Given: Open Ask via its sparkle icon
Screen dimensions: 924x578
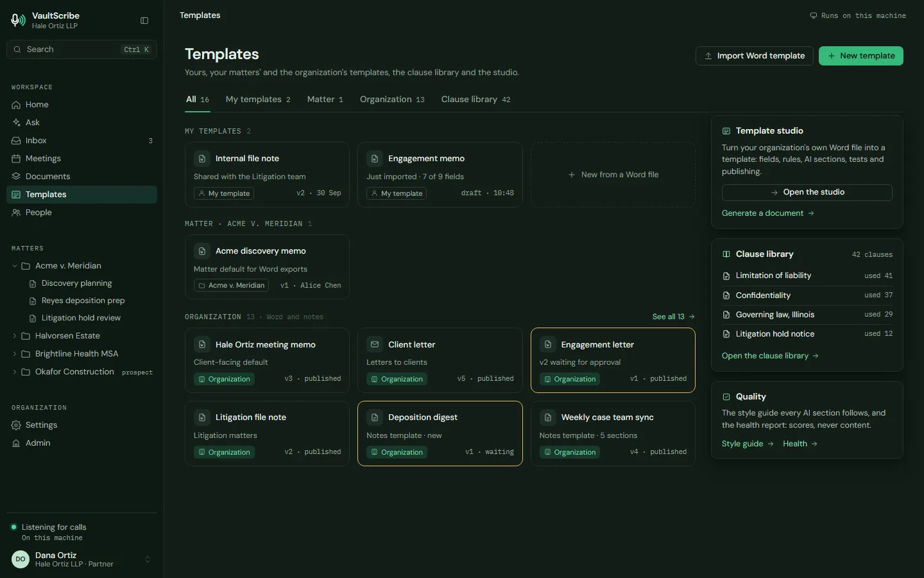Looking at the screenshot, I should [x=16, y=123].
